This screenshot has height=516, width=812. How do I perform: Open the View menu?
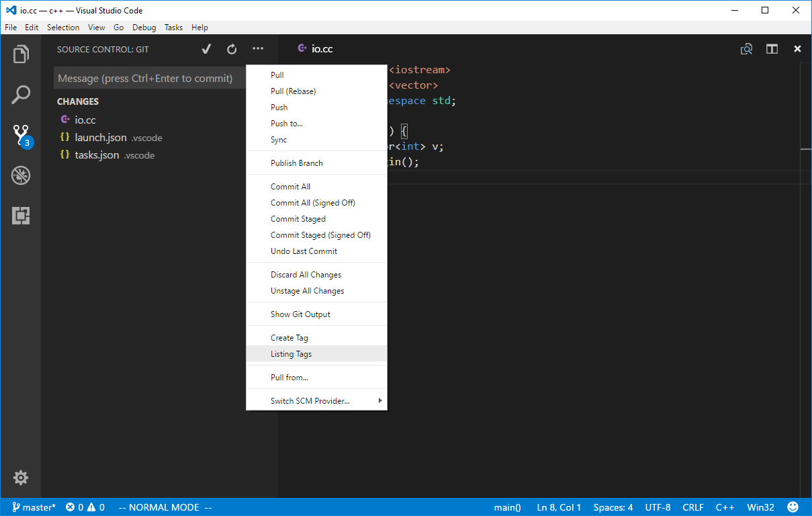click(97, 28)
